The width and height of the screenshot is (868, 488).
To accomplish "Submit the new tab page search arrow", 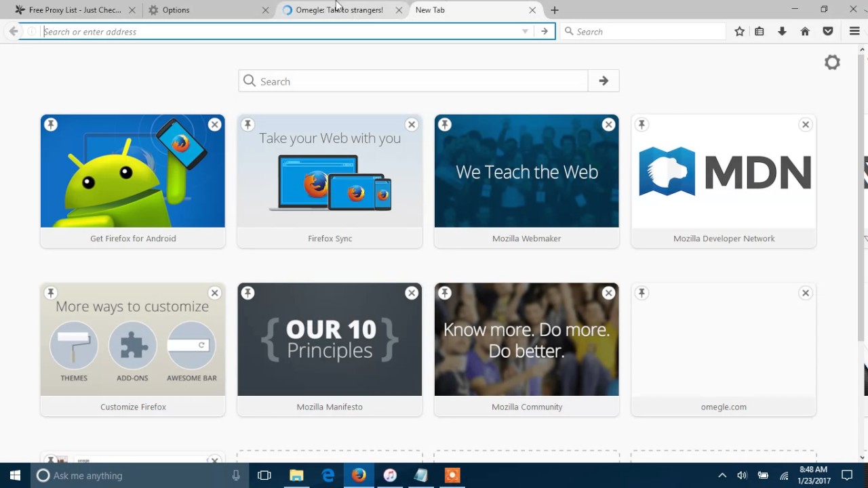I will click(x=604, y=81).
